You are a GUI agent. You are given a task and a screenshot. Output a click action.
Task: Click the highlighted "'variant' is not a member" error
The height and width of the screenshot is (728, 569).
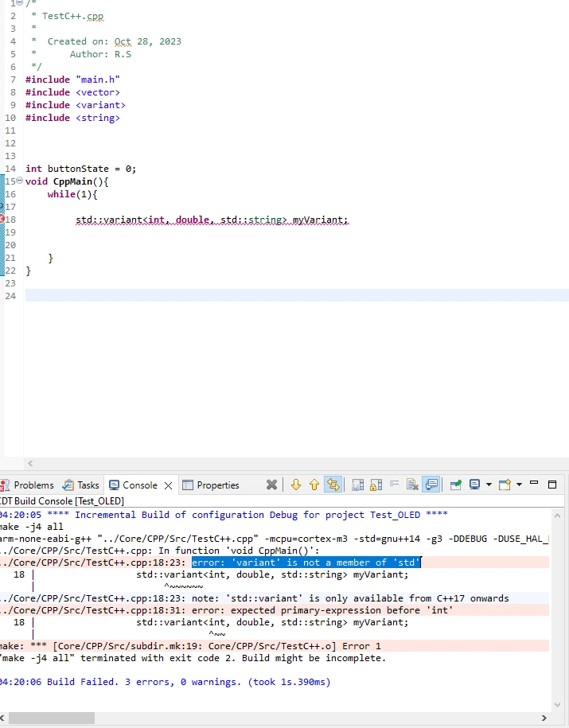[x=306, y=563]
